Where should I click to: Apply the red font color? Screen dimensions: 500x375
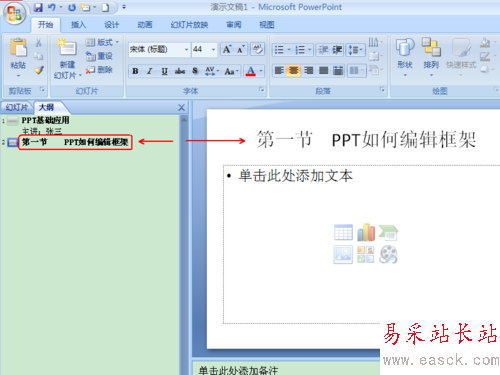pyautogui.click(x=251, y=71)
